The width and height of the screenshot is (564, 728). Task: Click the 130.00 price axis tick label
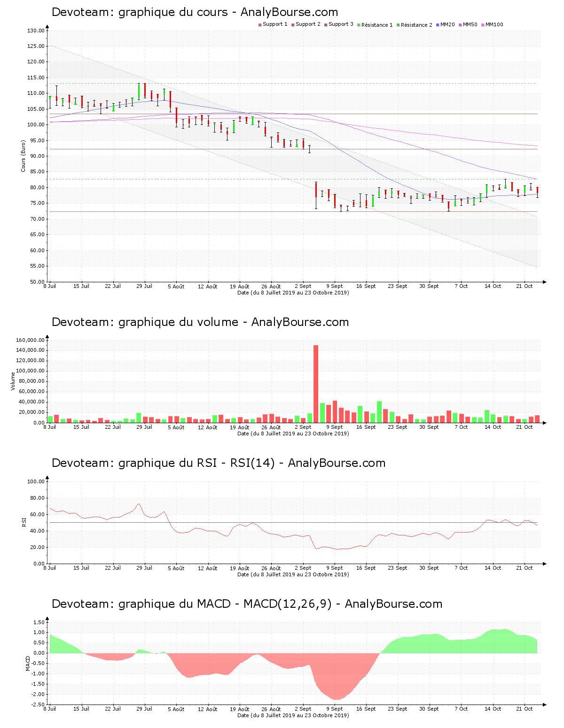(36, 31)
